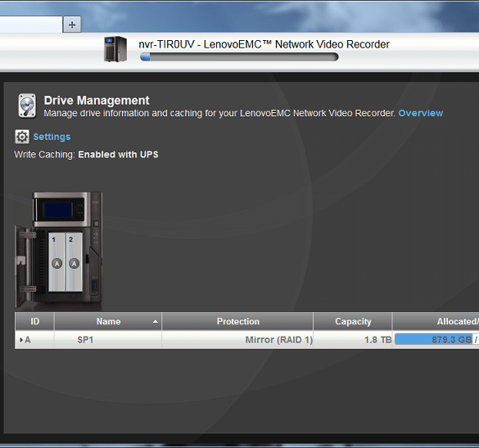
Task: Click the Drive Management heading
Action: [97, 101]
